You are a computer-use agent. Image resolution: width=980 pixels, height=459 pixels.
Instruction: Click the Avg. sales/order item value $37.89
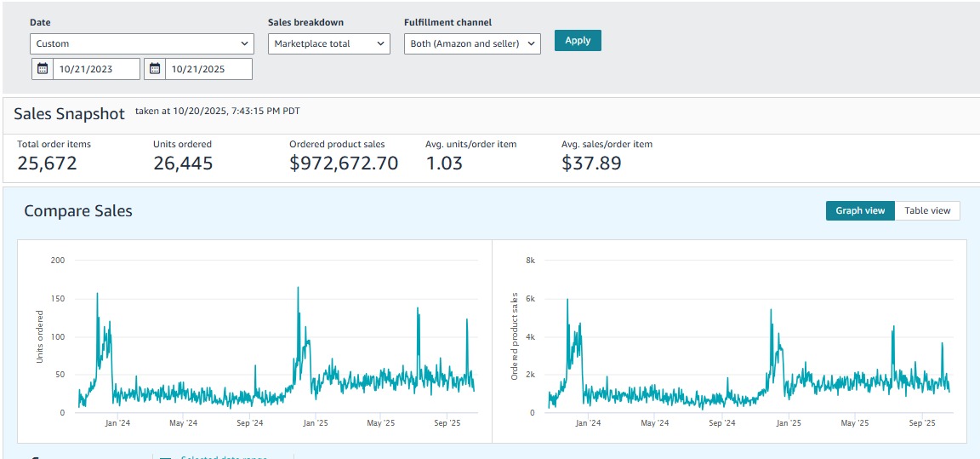click(591, 164)
